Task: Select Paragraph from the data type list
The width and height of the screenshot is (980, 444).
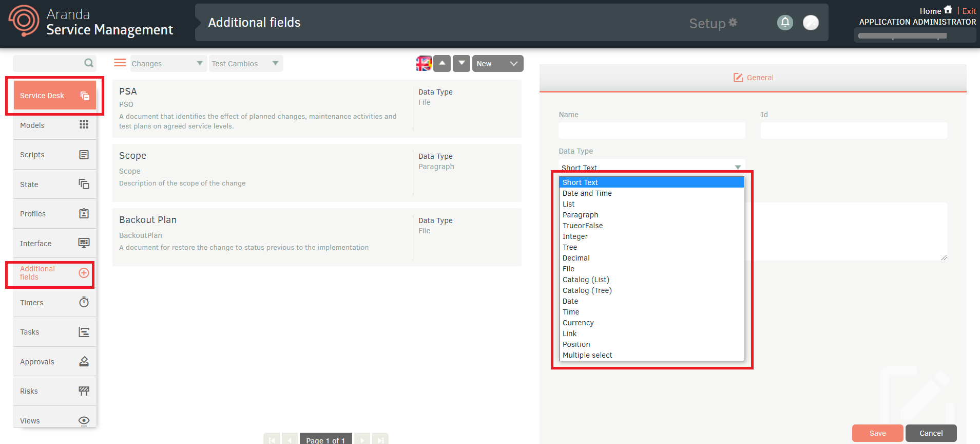Action: click(580, 215)
